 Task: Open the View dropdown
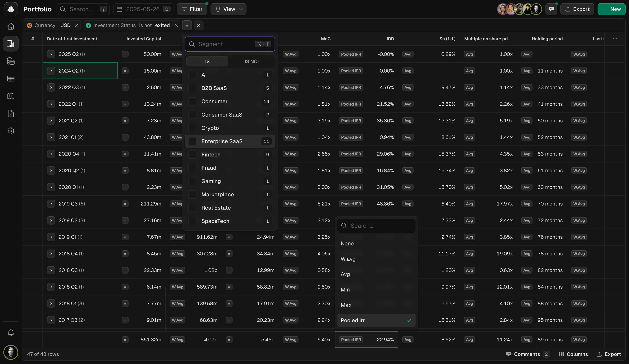[x=228, y=9]
